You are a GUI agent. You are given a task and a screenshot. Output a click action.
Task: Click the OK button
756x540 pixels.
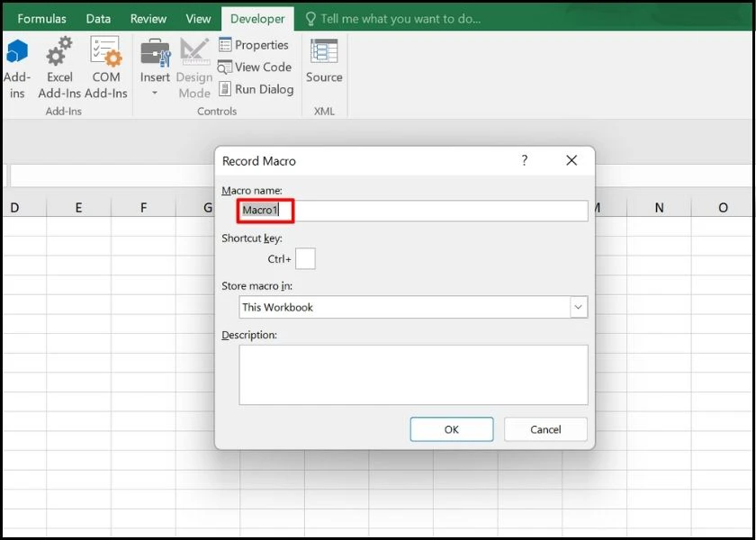coord(452,429)
